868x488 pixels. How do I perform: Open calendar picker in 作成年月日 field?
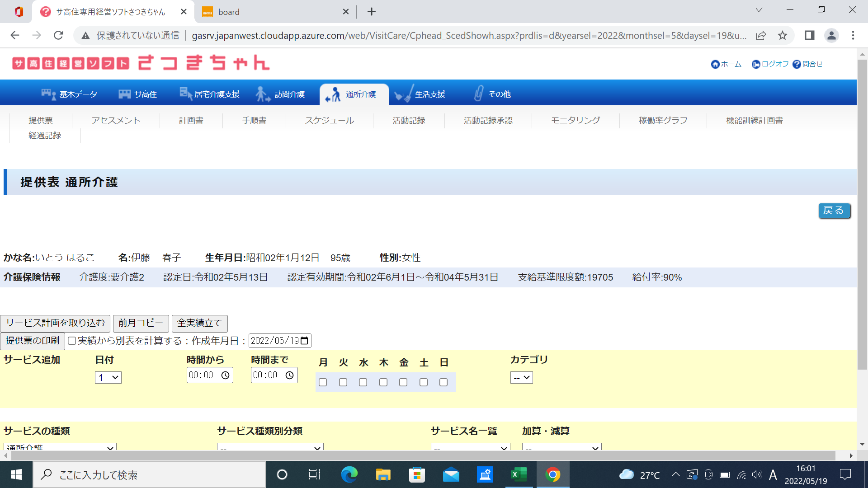tap(304, 340)
